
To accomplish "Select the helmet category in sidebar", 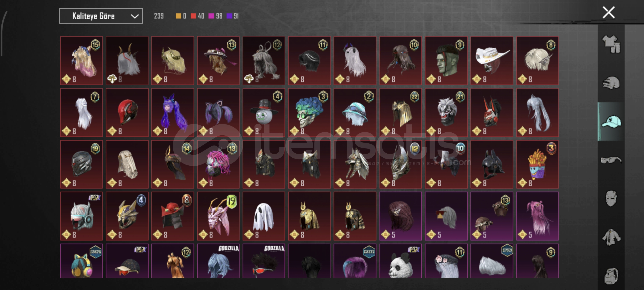I will point(611,83).
